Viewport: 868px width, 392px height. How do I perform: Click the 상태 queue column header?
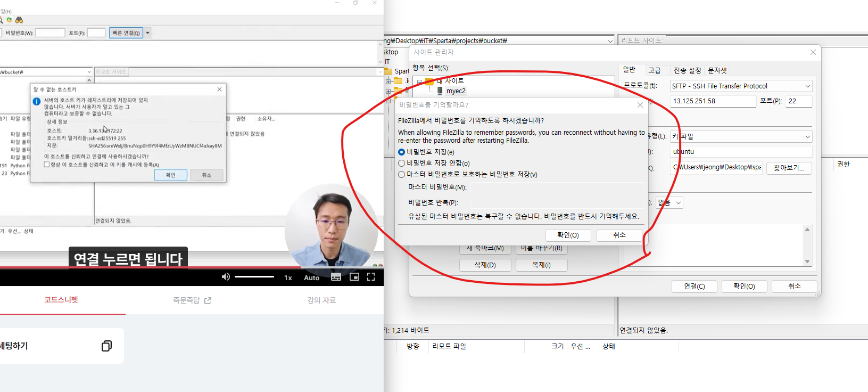click(x=609, y=346)
